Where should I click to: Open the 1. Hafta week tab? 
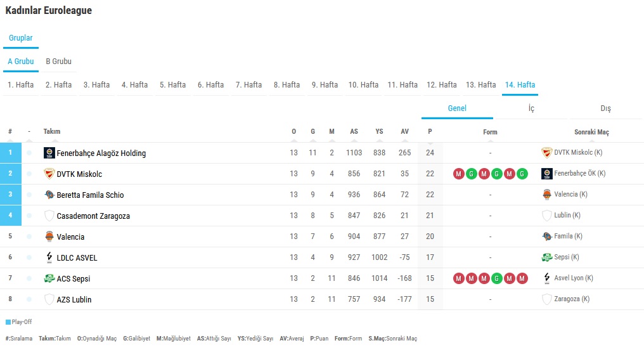tap(21, 85)
